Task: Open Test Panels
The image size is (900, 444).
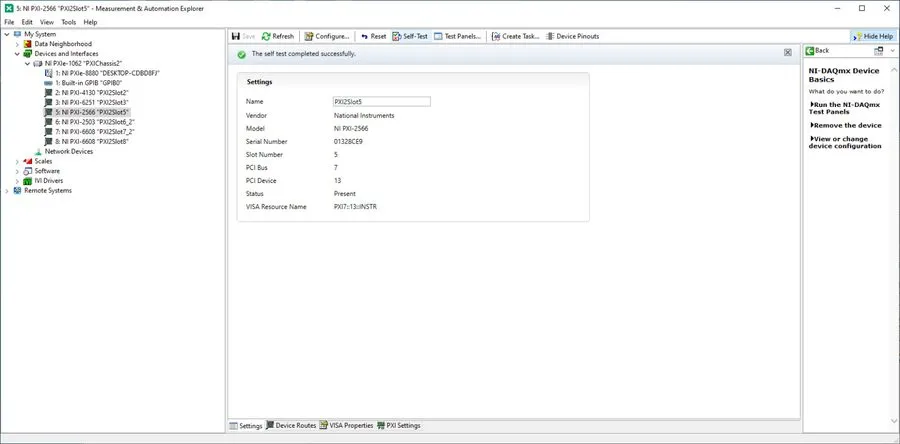Action: [x=457, y=36]
